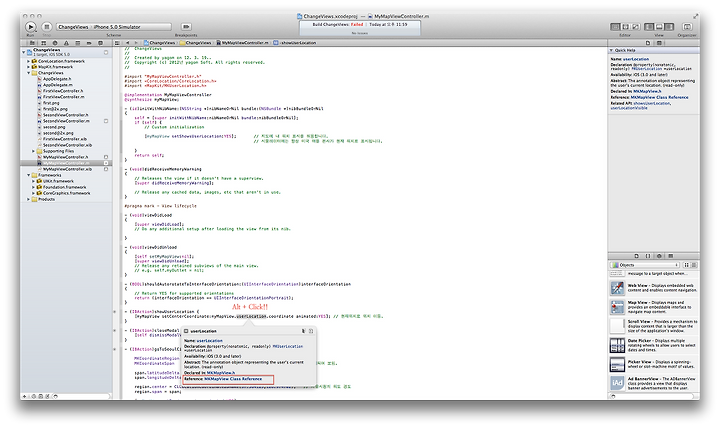Select Web View in object library
The width and height of the screenshot is (720, 428).
[x=654, y=288]
